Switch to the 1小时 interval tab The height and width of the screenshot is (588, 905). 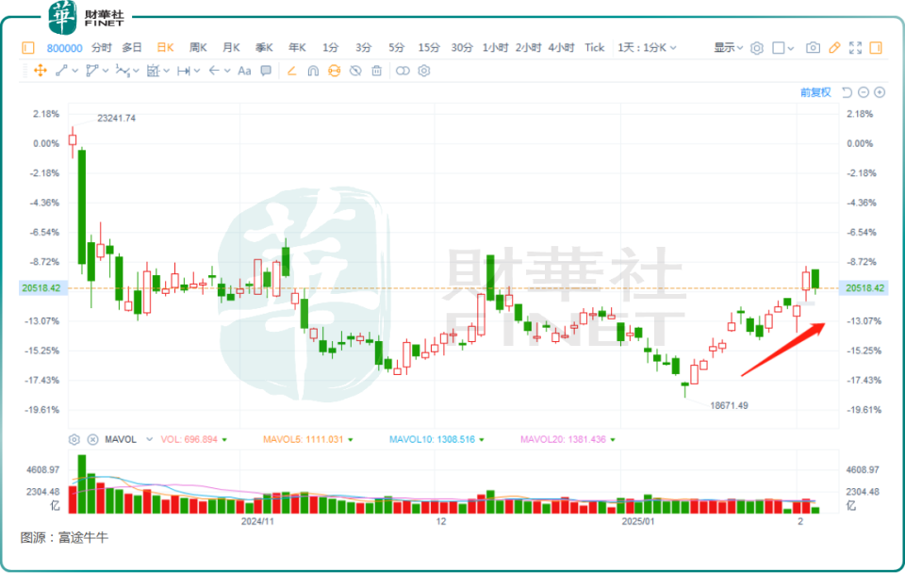pyautogui.click(x=495, y=48)
